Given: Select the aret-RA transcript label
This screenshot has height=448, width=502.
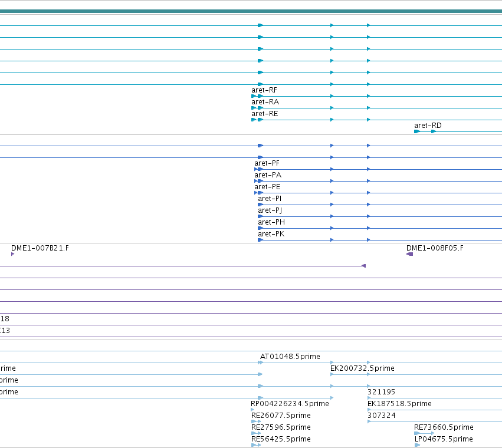Looking at the screenshot, I should (265, 102).
